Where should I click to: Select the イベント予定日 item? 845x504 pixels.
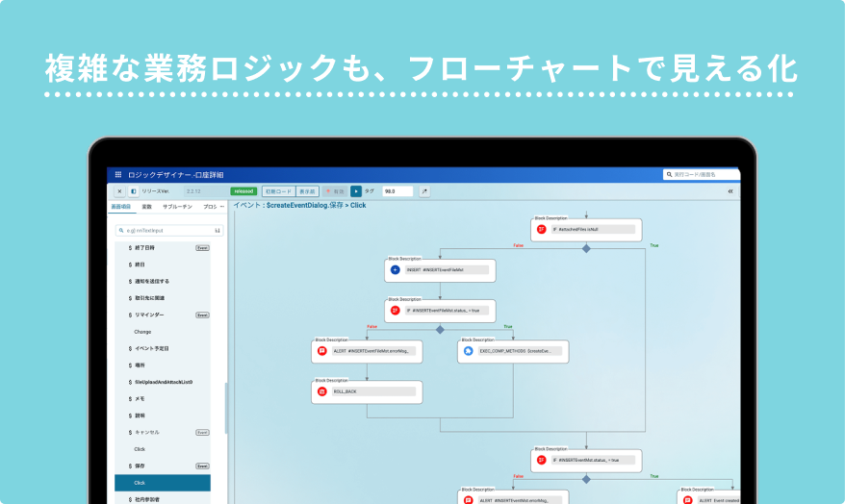point(152,348)
